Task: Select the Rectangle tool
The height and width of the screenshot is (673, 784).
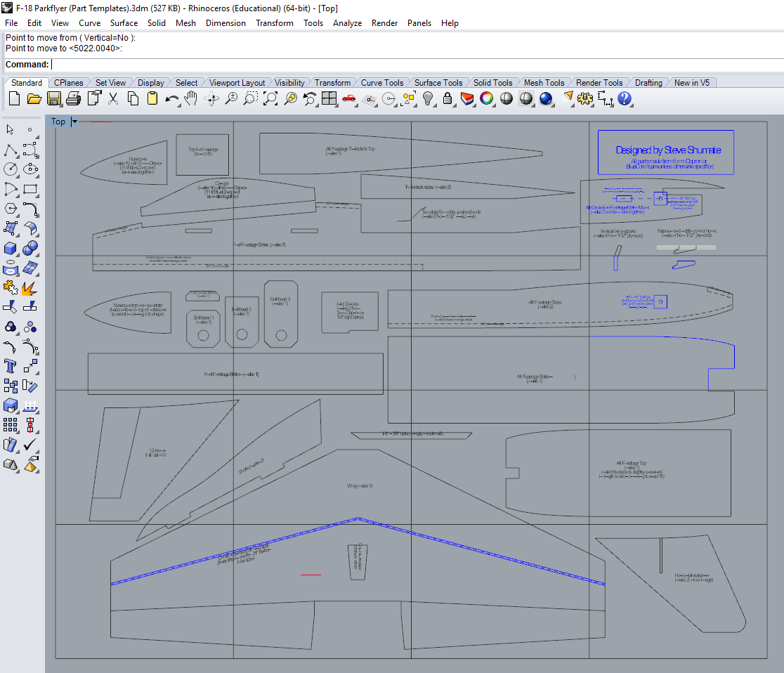Action: coord(30,189)
